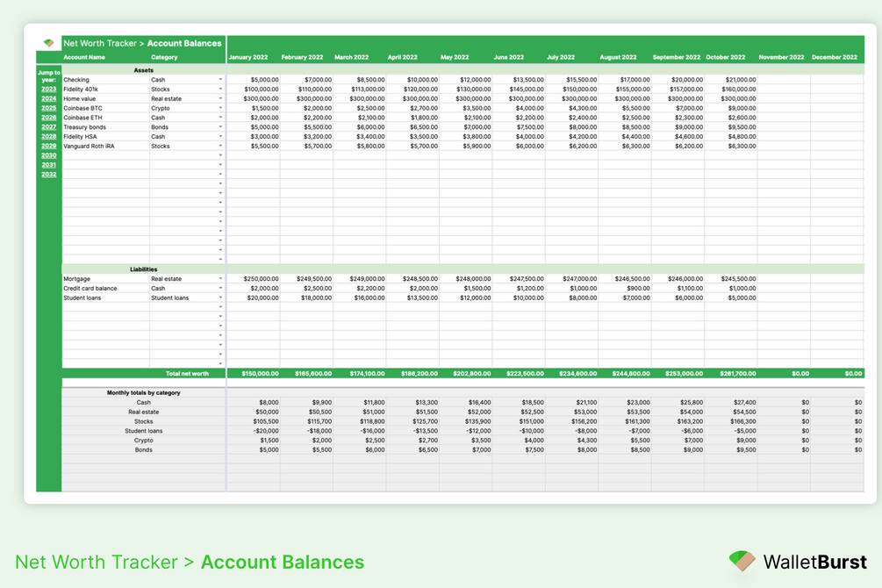Jump to year 2026
The width and height of the screenshot is (882, 588).
pyautogui.click(x=49, y=118)
